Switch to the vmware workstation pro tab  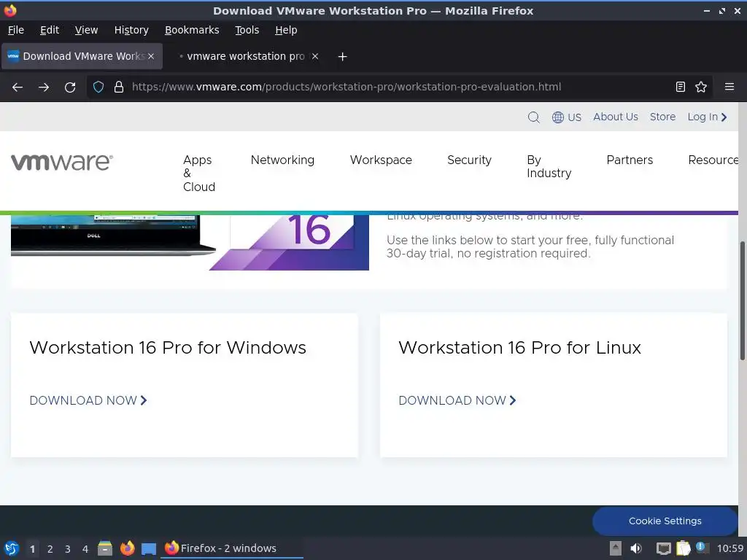tap(247, 56)
